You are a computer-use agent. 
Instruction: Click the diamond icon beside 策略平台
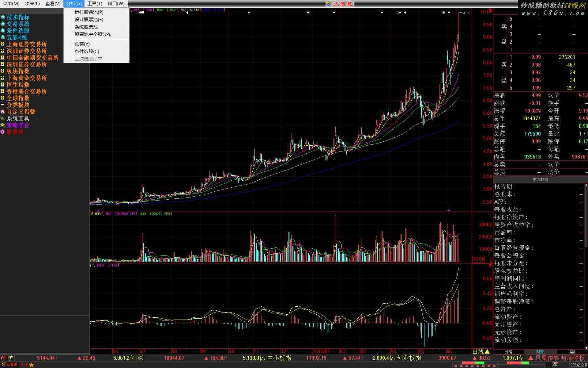3,125
